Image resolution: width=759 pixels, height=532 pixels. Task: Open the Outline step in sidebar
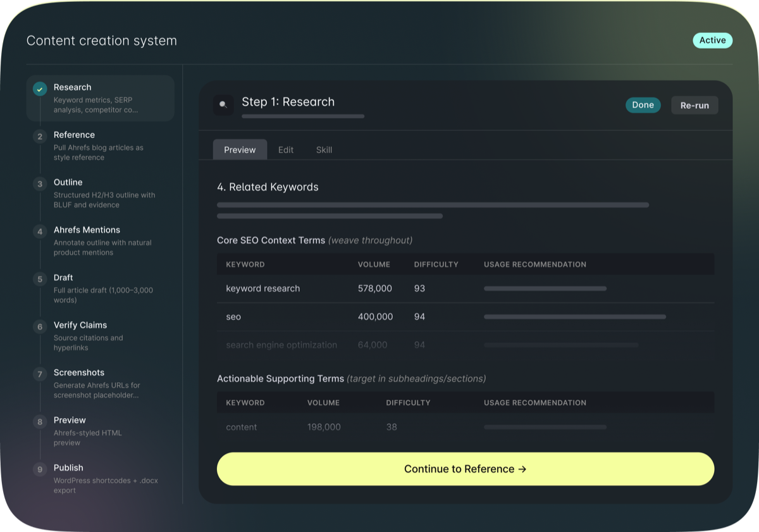coord(101,194)
